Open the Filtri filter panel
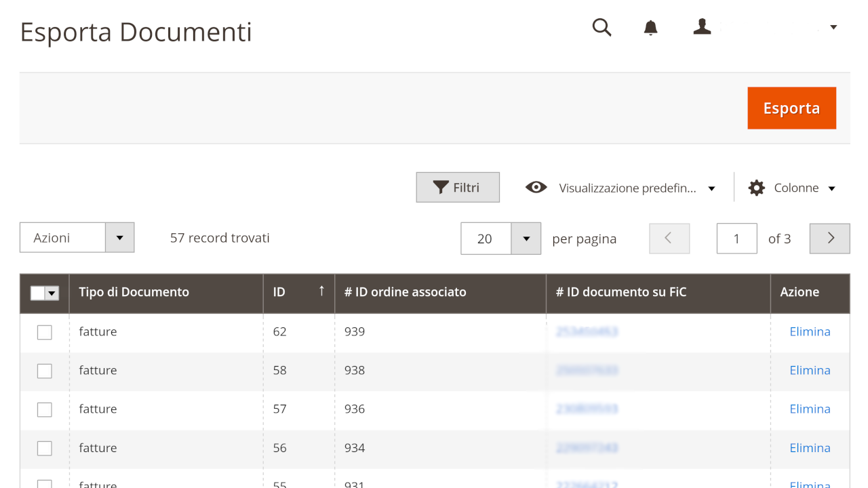 click(458, 188)
